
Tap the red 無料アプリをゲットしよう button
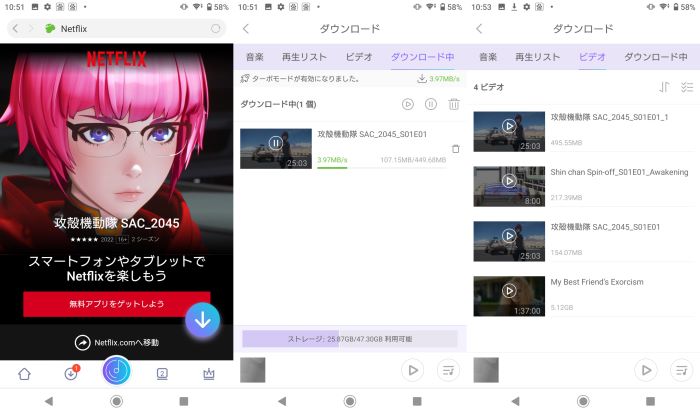(x=117, y=304)
